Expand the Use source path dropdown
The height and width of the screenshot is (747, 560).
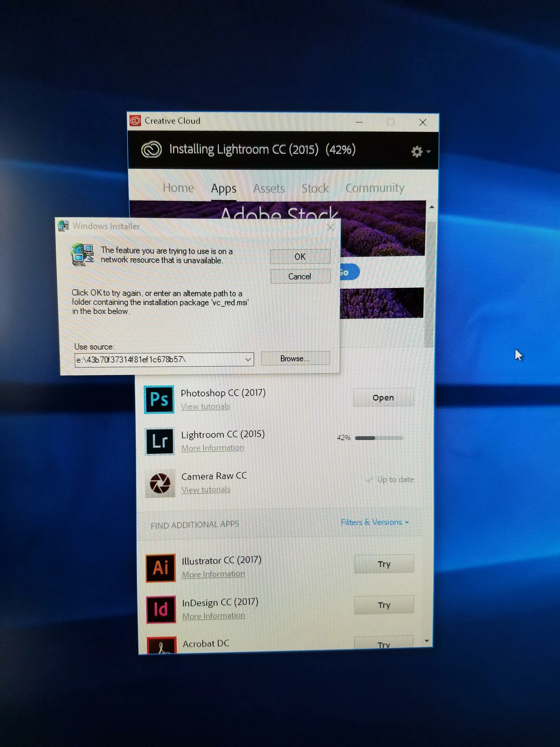(248, 359)
